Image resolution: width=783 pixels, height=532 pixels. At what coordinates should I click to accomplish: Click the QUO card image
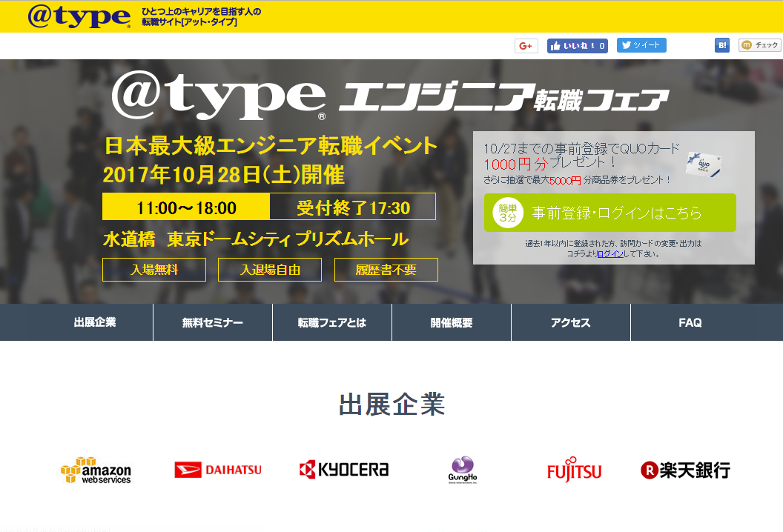(704, 164)
